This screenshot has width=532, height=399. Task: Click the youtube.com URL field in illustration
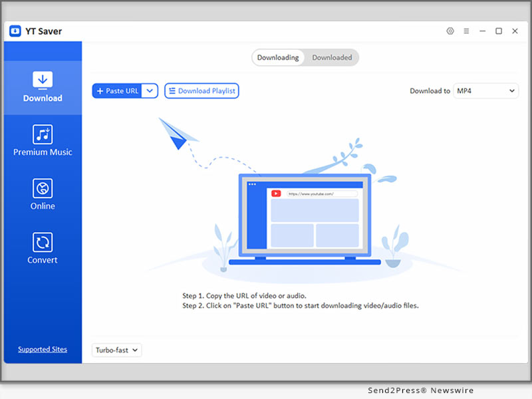[x=320, y=194]
